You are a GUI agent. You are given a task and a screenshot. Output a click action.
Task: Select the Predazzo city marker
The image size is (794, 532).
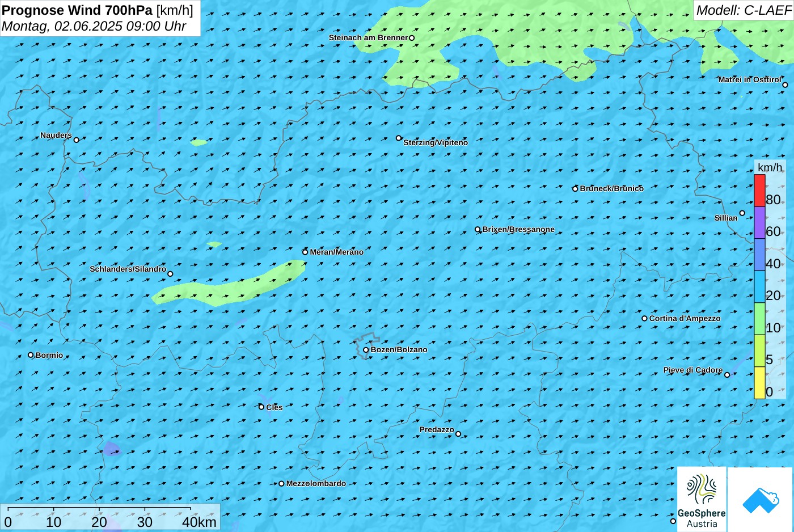(458, 434)
